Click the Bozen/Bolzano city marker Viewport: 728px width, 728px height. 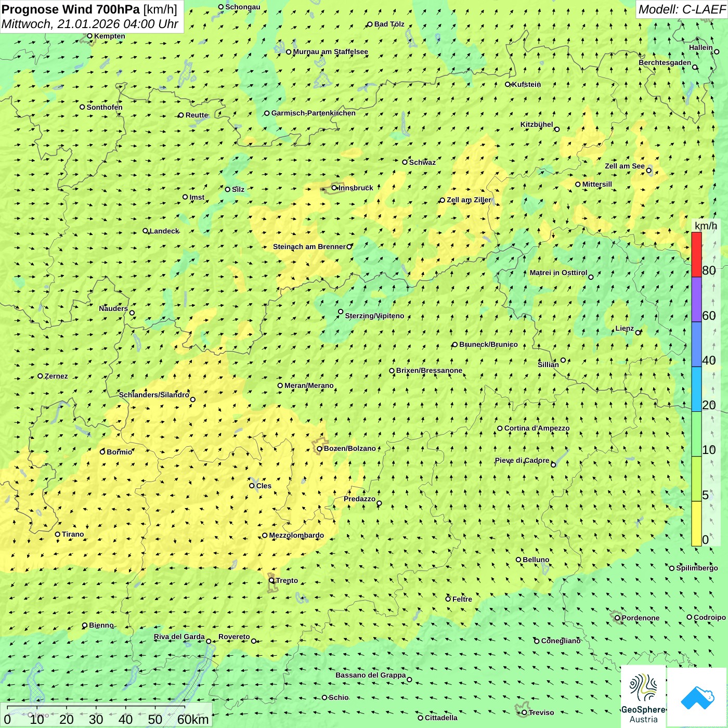(x=319, y=448)
